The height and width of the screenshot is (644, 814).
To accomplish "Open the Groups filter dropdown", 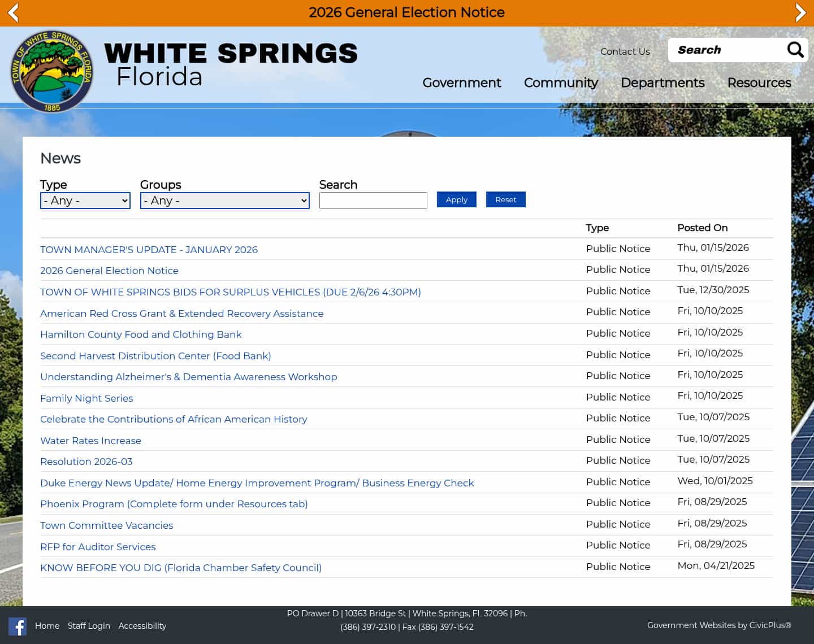I will (x=224, y=201).
